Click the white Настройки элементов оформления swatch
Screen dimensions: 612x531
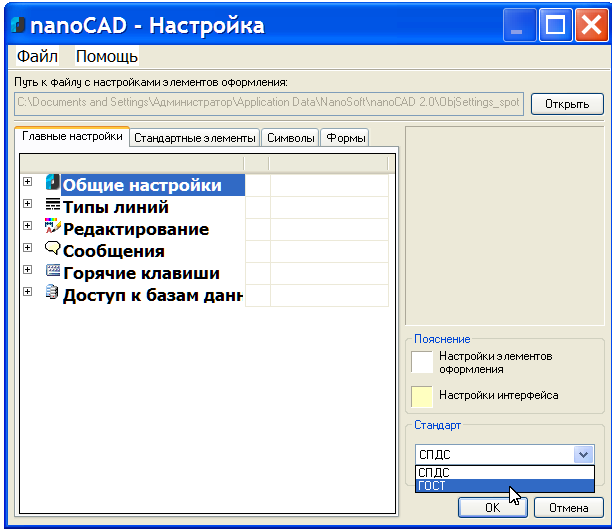click(x=422, y=362)
